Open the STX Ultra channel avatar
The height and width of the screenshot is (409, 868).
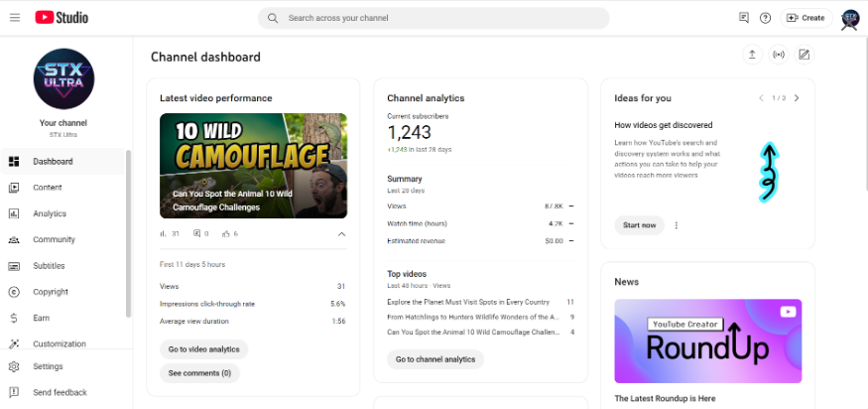pos(63,78)
